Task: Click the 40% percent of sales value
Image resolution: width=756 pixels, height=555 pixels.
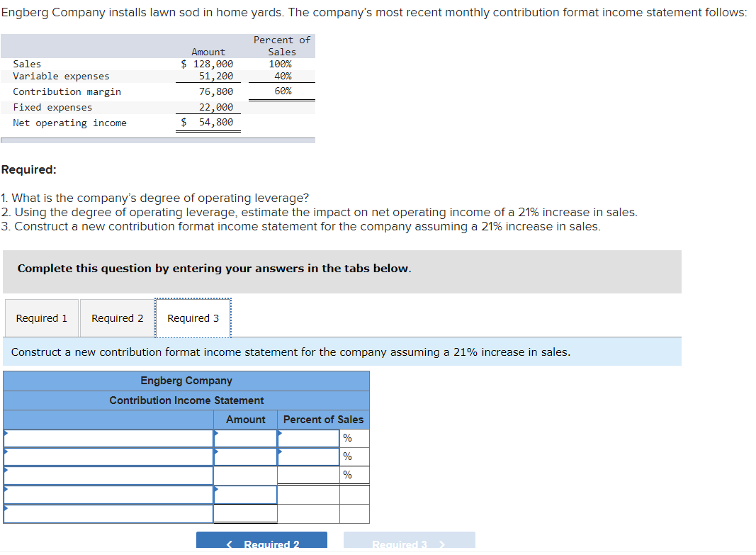Action: pos(283,76)
